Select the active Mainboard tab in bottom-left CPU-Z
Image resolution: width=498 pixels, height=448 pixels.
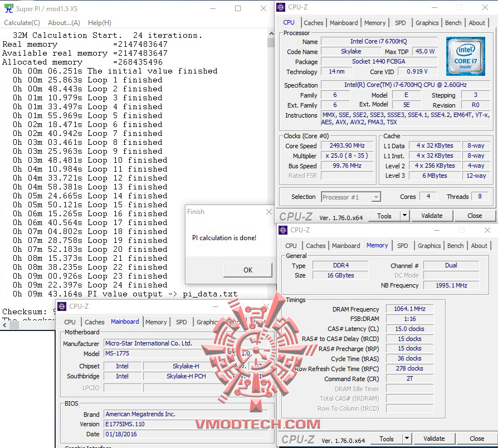125,322
